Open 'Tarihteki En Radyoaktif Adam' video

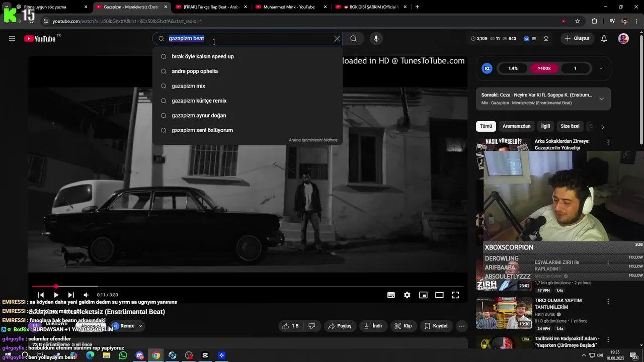coord(567,342)
